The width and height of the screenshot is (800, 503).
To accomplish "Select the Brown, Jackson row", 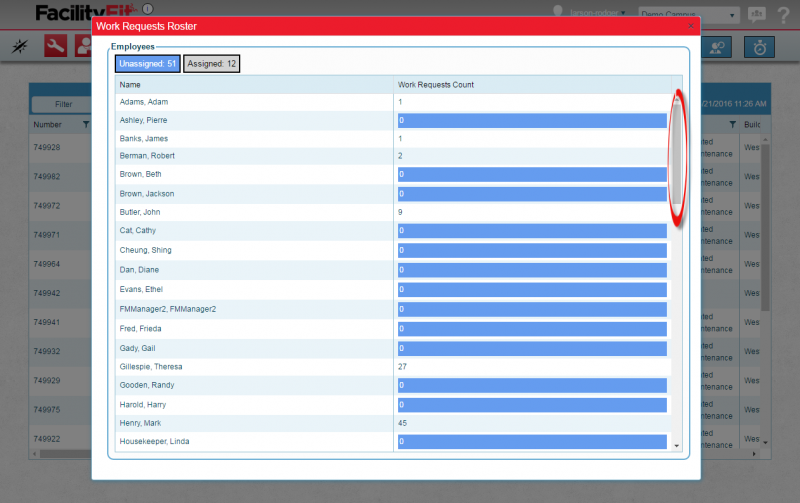I will [393, 194].
